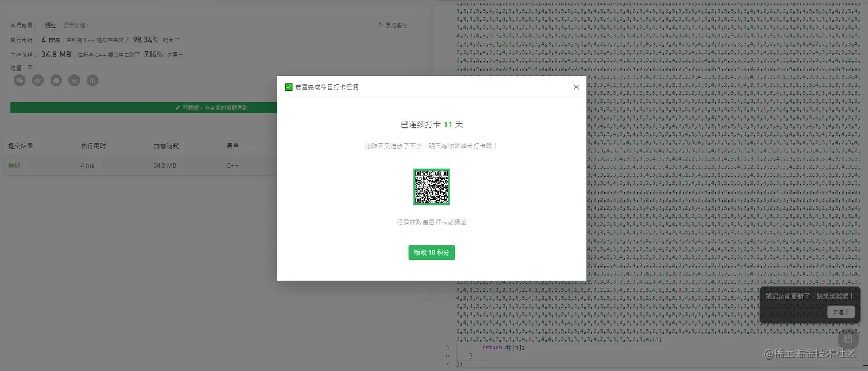868x371 pixels.
Task: Click the C++ cell in submission row
Action: point(232,165)
